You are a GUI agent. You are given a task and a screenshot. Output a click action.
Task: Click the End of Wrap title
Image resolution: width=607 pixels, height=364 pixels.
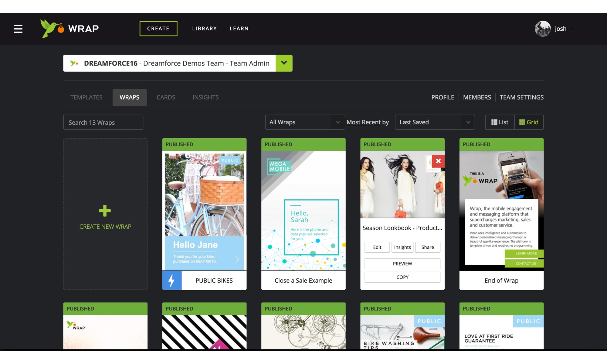click(x=501, y=281)
